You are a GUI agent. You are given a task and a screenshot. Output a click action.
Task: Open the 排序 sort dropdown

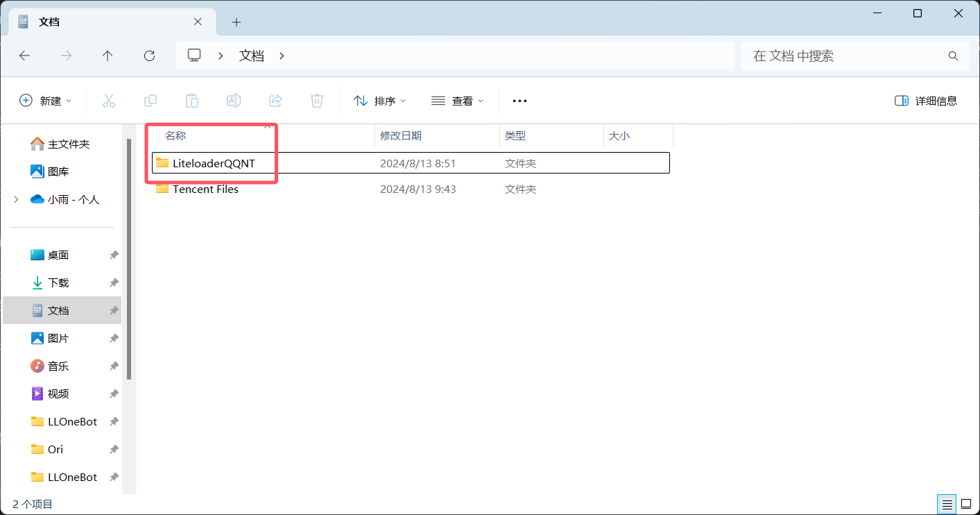(380, 101)
